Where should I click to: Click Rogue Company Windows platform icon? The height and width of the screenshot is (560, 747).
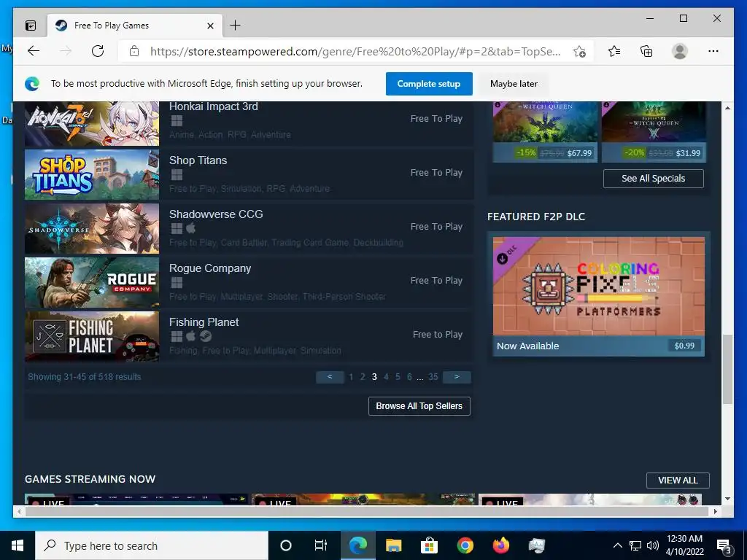[x=177, y=283]
